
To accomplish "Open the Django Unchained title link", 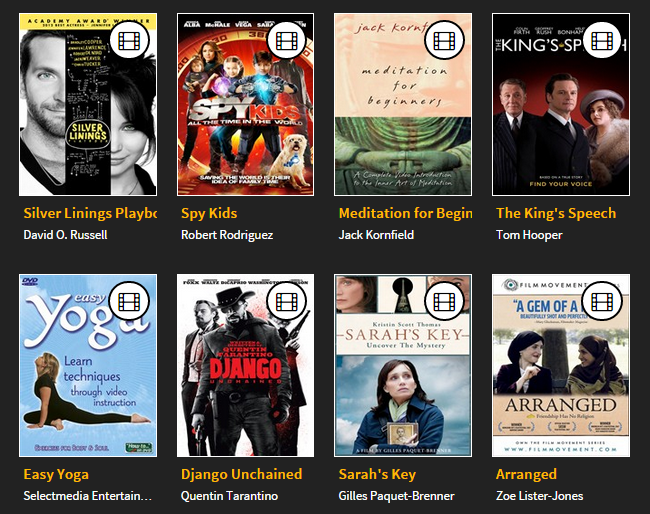I will (241, 474).
